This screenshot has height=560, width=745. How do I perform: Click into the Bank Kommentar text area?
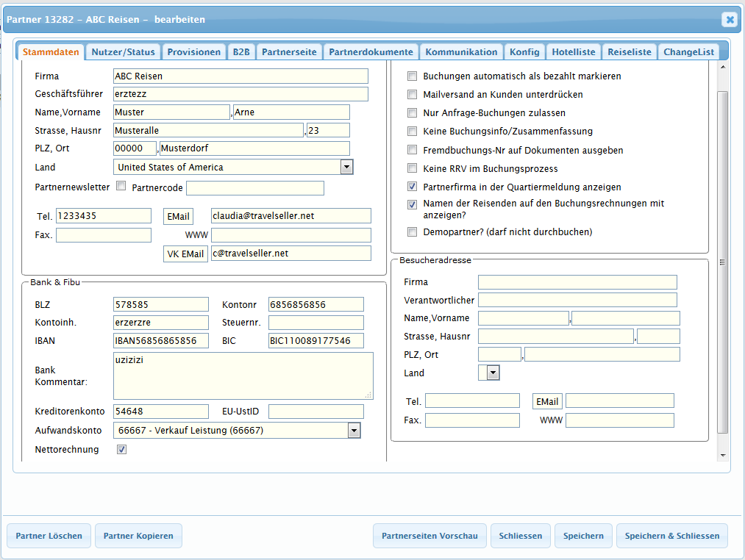(x=243, y=375)
